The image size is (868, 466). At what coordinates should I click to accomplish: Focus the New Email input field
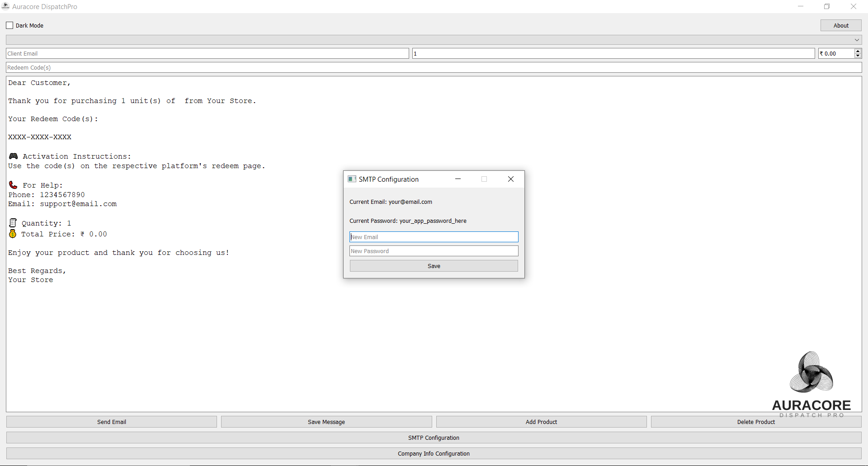click(x=433, y=237)
